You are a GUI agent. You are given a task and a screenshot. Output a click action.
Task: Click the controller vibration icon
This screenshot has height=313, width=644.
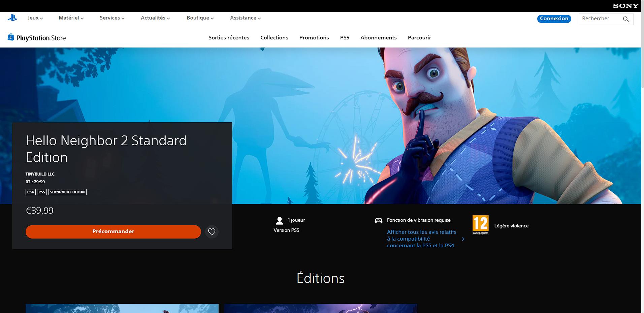coord(379,220)
